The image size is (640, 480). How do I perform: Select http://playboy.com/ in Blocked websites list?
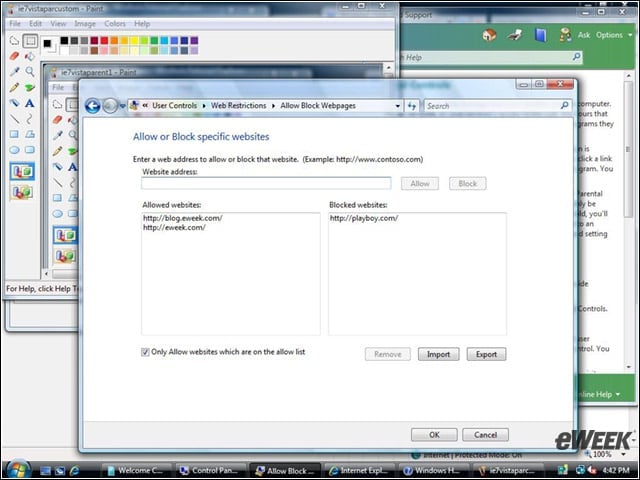(x=364, y=218)
